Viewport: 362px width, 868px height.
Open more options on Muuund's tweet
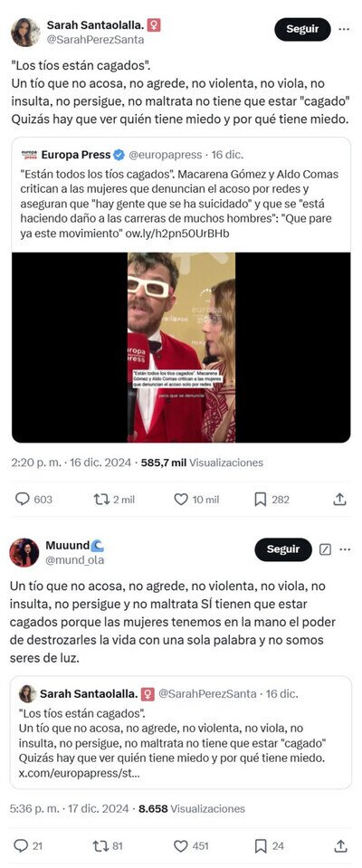(345, 549)
